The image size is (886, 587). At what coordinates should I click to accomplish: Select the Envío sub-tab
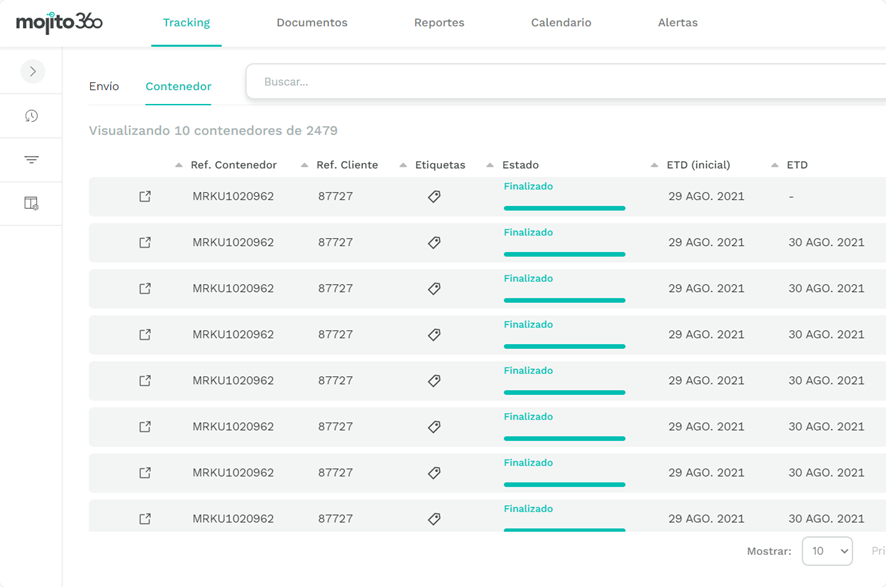point(104,87)
